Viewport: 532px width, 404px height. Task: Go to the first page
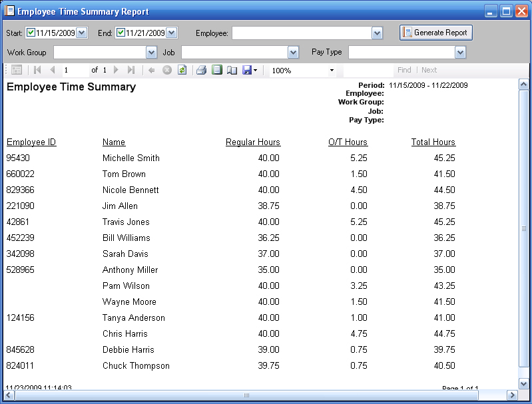[37, 70]
